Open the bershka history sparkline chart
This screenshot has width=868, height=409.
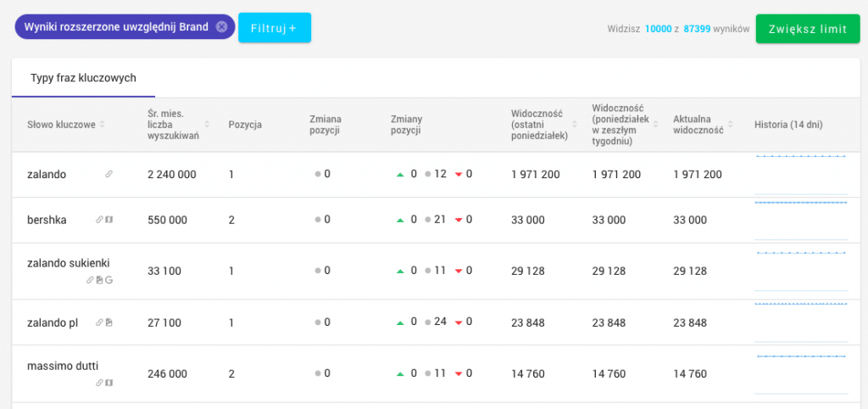[x=802, y=220]
